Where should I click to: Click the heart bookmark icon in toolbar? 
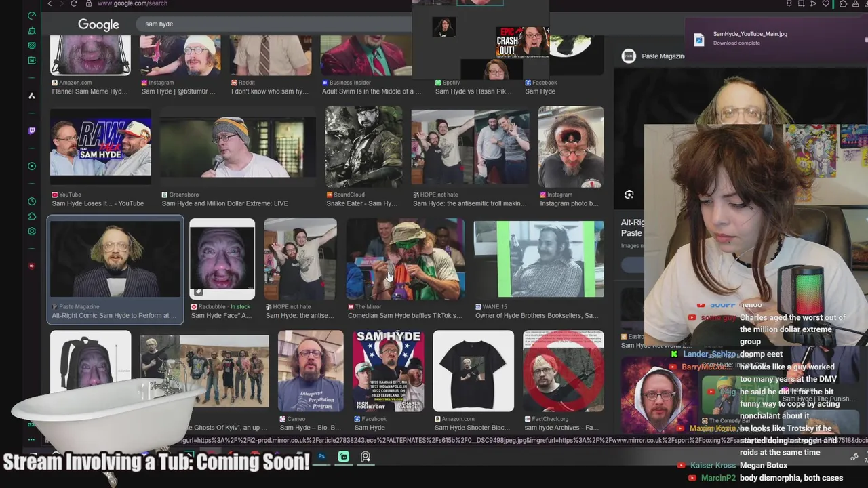pos(825,3)
